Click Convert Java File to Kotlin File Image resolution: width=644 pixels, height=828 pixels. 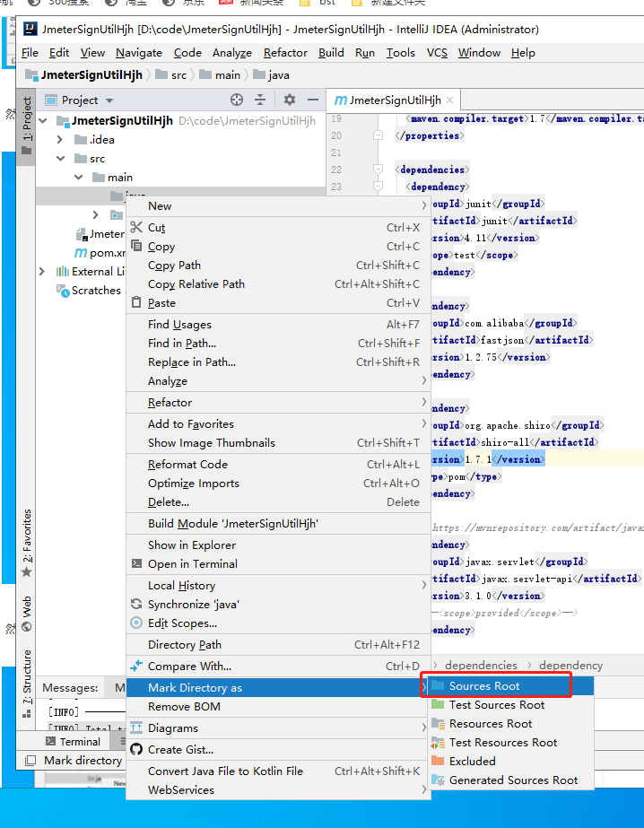tap(278, 771)
